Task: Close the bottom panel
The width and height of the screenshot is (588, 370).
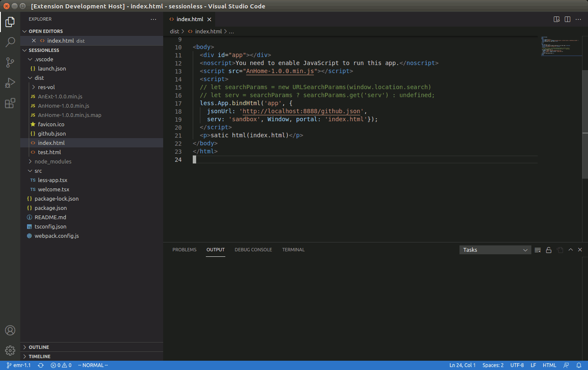Action: (x=580, y=250)
